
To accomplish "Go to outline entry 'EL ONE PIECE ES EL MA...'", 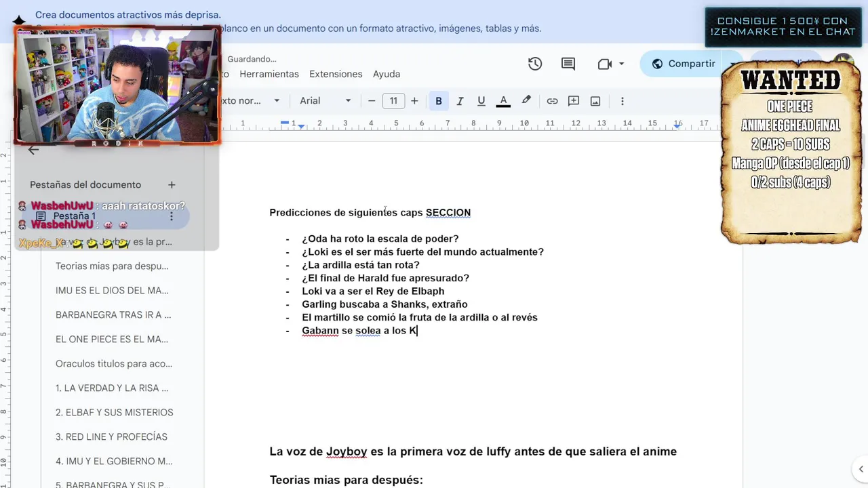I will [112, 340].
